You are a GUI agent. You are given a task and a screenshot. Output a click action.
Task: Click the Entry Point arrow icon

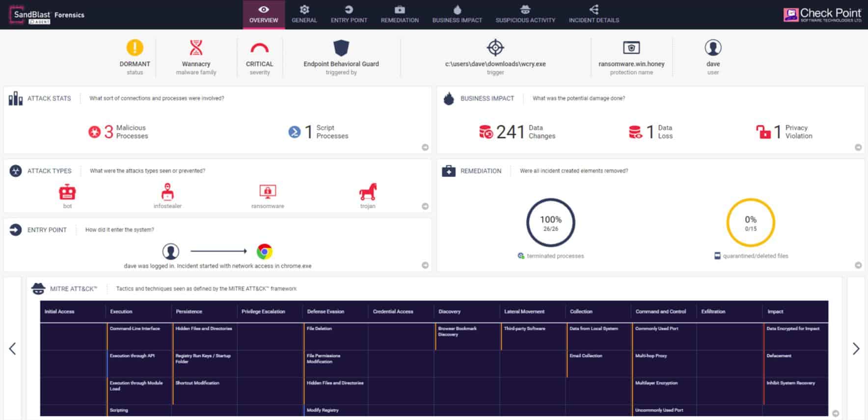click(x=16, y=230)
